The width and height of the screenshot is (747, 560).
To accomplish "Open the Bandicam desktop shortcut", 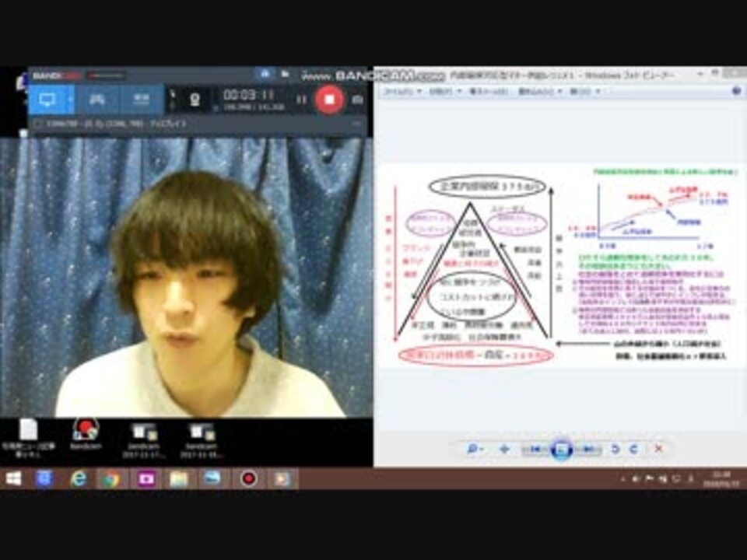I will tap(86, 434).
